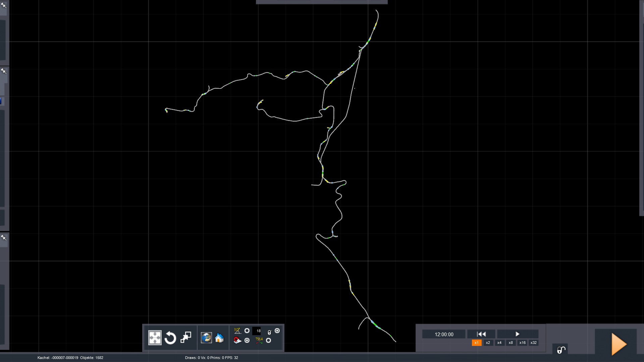644x362 pixels.
Task: Select the four-arrow move tool icon
Action: click(x=155, y=338)
